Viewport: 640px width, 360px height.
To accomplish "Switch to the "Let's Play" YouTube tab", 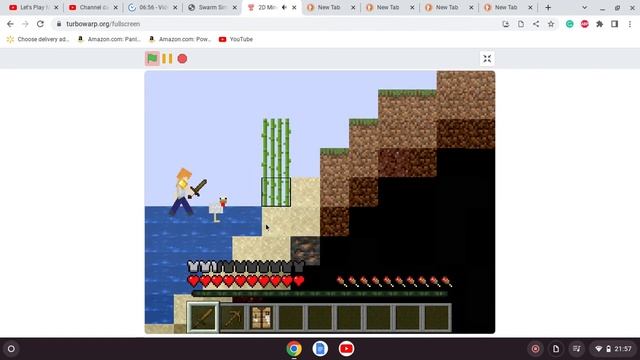I will (x=34, y=7).
